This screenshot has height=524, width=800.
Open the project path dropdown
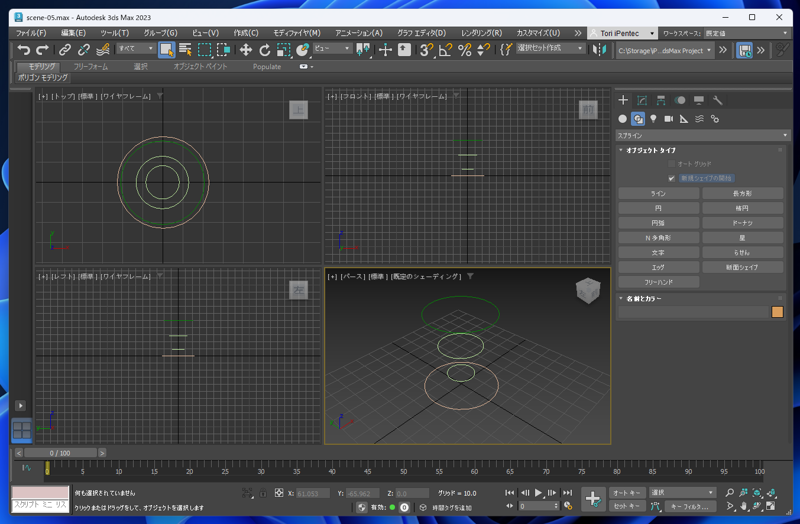(664, 51)
